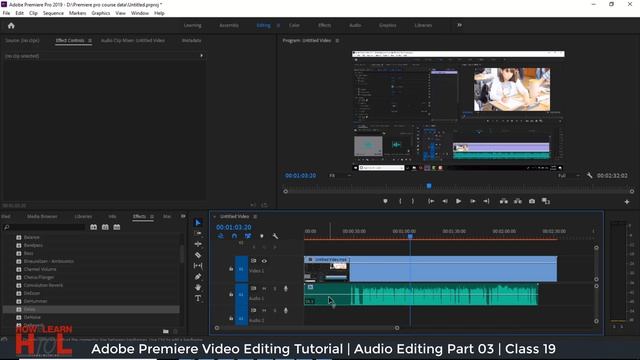Open Program monitor panel menu
The height and width of the screenshot is (360, 640).
click(337, 40)
